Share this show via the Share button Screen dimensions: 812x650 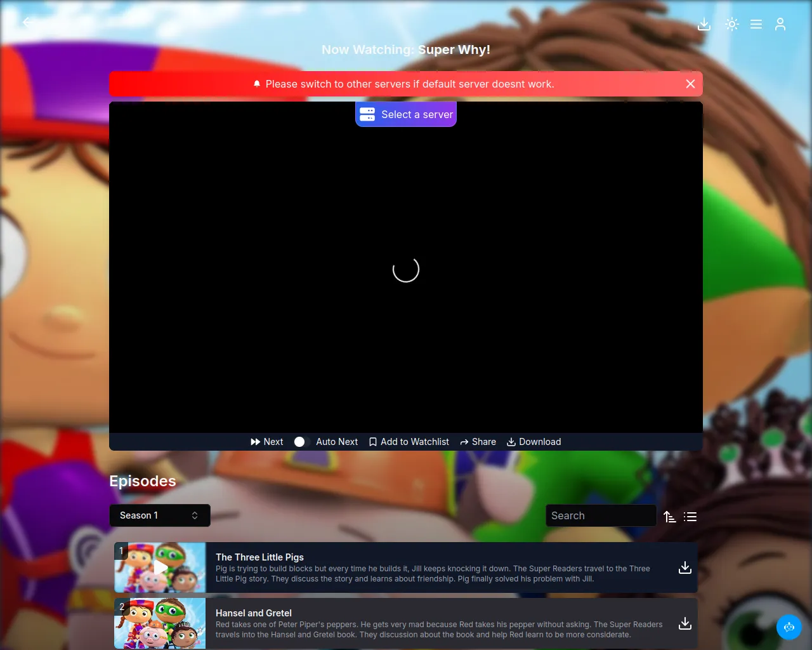coord(478,442)
